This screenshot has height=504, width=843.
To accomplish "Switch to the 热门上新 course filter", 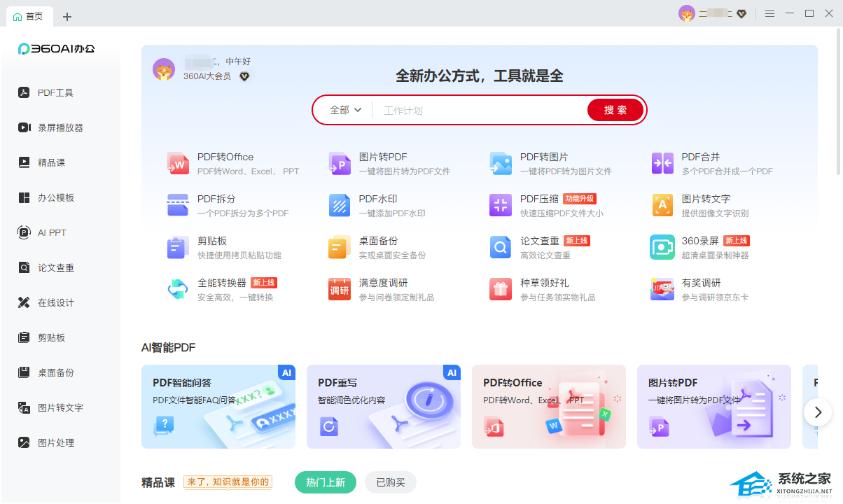I will [x=325, y=482].
